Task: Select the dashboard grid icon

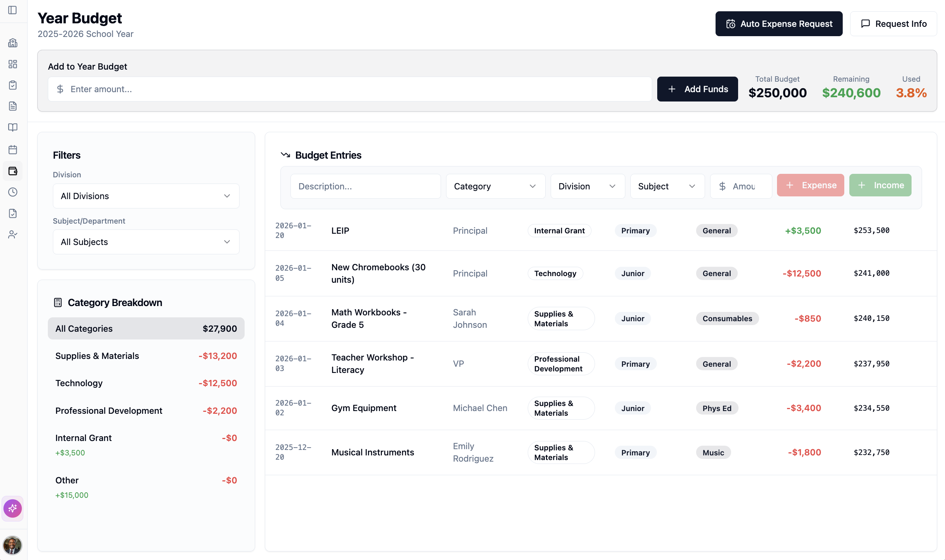Action: (x=13, y=64)
